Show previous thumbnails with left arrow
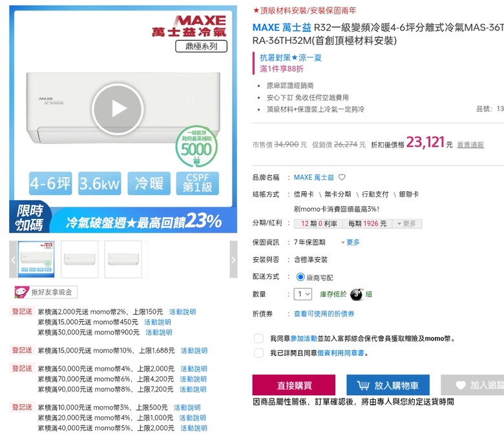The image size is (504, 436). (x=13, y=260)
